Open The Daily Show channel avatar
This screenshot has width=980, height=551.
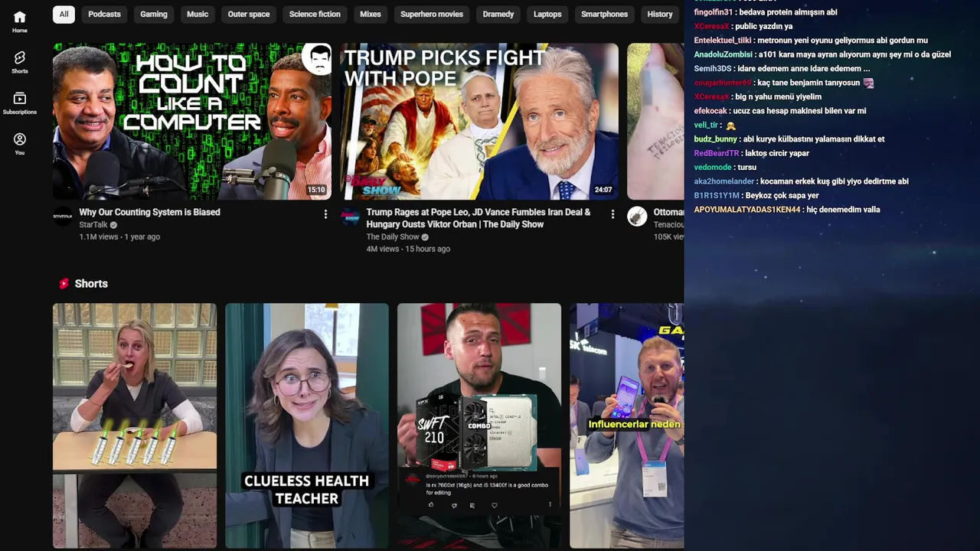[x=351, y=216]
